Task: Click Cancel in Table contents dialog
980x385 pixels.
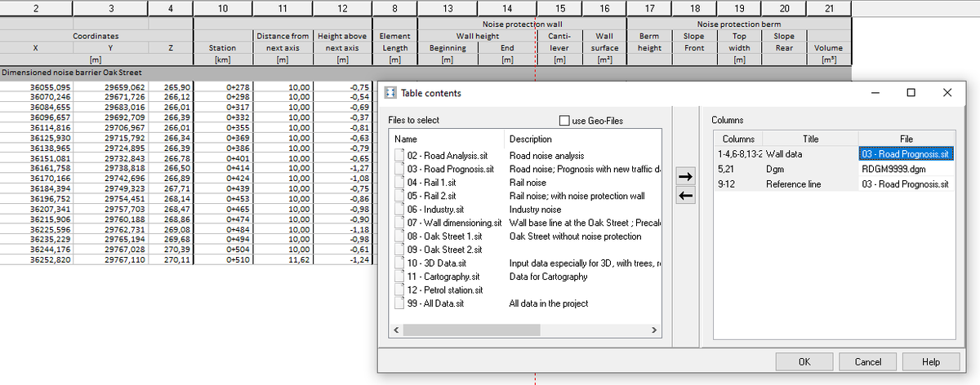Action: pos(867,361)
